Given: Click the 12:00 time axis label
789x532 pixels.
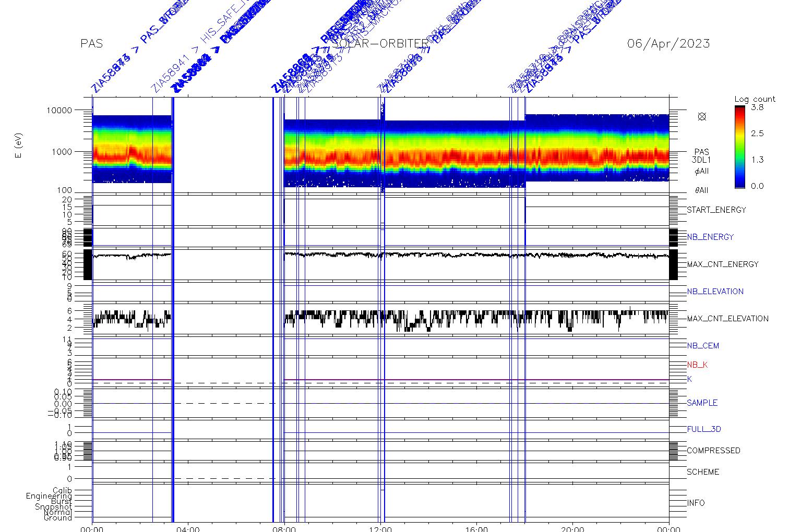Looking at the screenshot, I should (380, 529).
